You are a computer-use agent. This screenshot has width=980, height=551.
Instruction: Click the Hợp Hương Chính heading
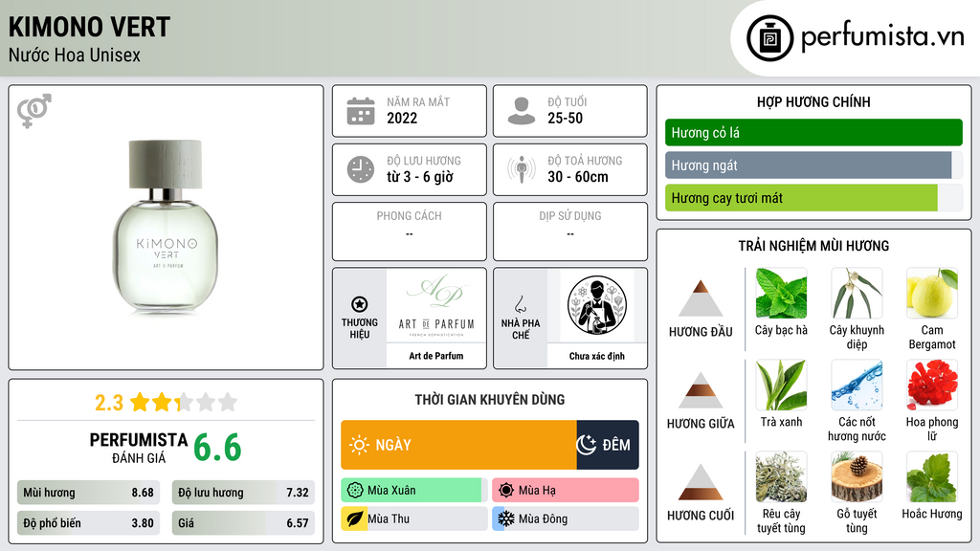[813, 101]
